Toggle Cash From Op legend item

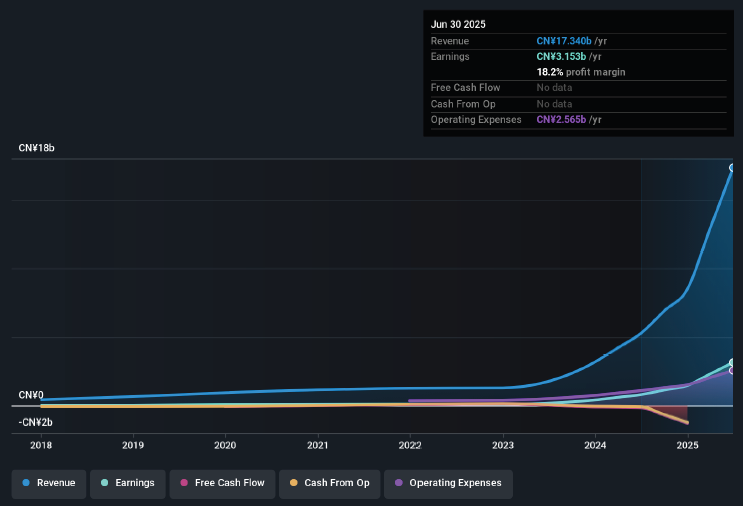point(329,483)
